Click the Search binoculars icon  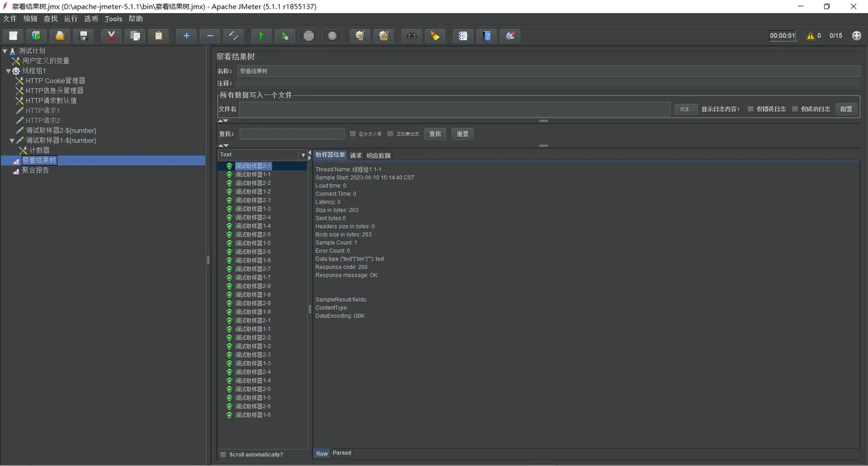[411, 36]
